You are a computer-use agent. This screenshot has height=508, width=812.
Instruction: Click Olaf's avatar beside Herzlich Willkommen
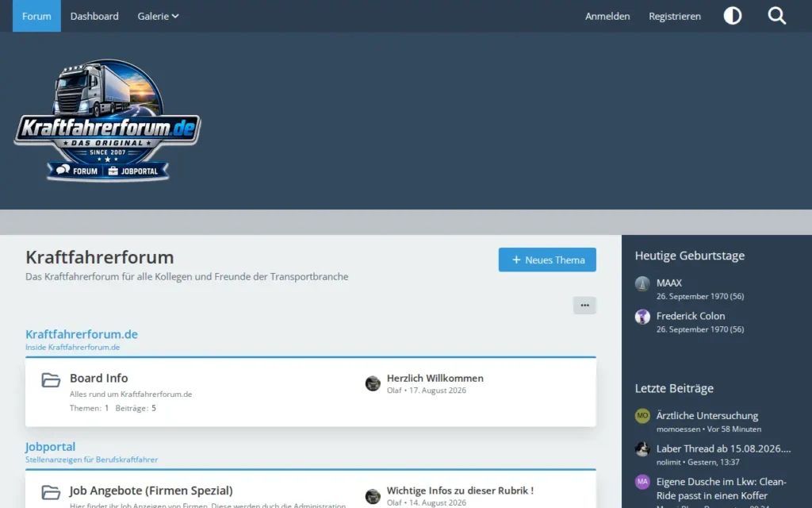coord(373,383)
